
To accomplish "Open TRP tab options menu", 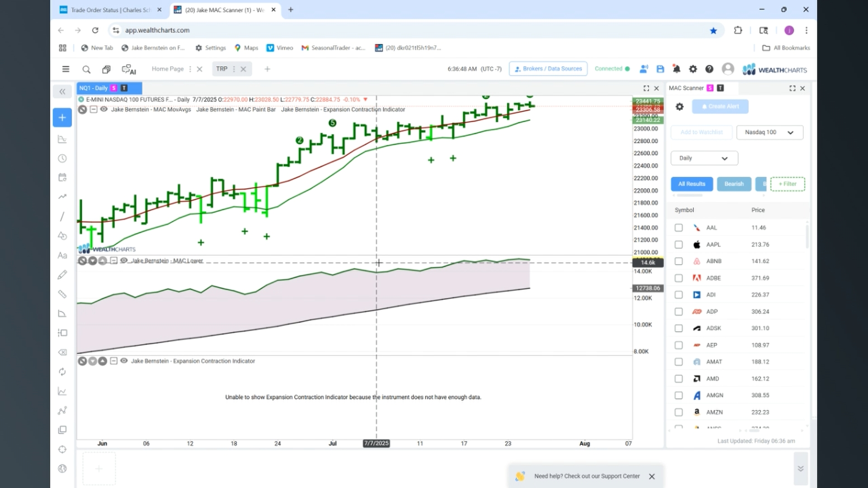I will point(234,69).
